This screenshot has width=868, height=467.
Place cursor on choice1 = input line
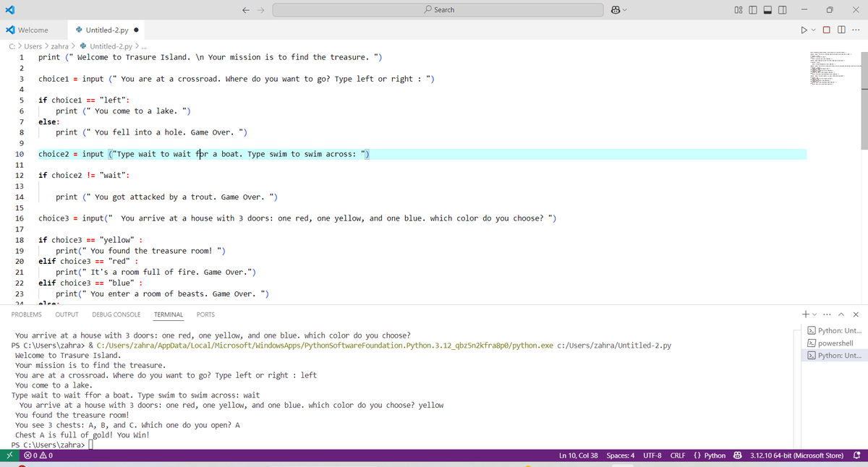[x=237, y=79]
